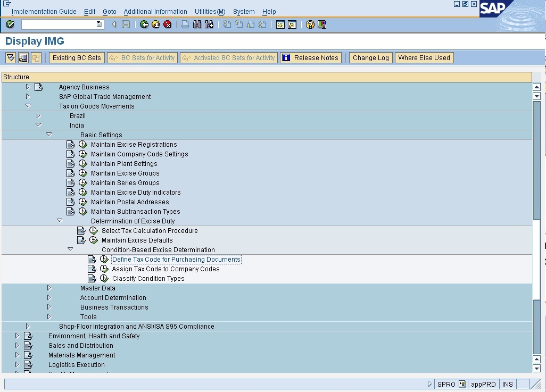Collapse the Basic Settings node
Viewport: 546px width, 392px height.
49,135
